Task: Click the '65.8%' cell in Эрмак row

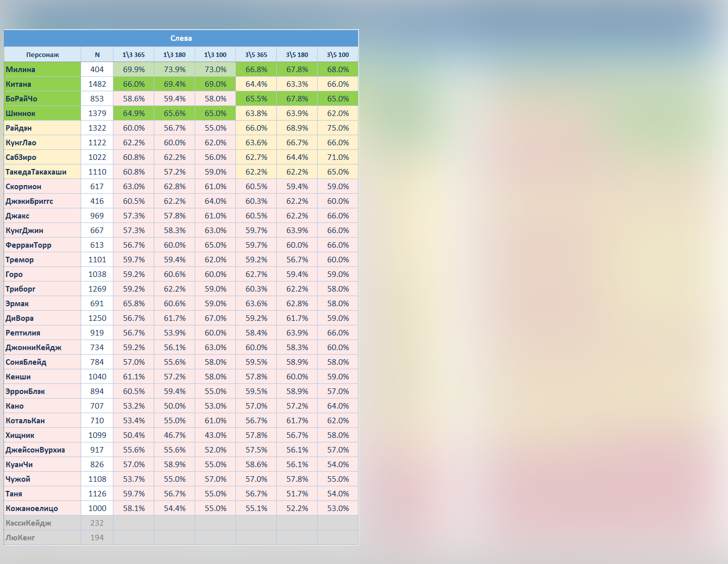Action: coord(134,304)
